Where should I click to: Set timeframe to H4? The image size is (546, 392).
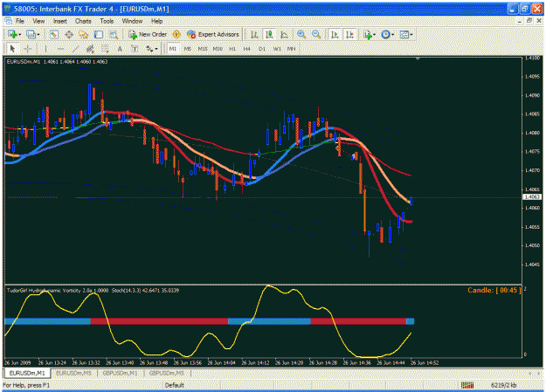[x=247, y=49]
